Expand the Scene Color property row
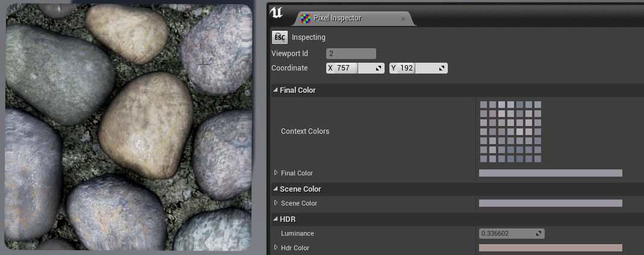 (276, 203)
